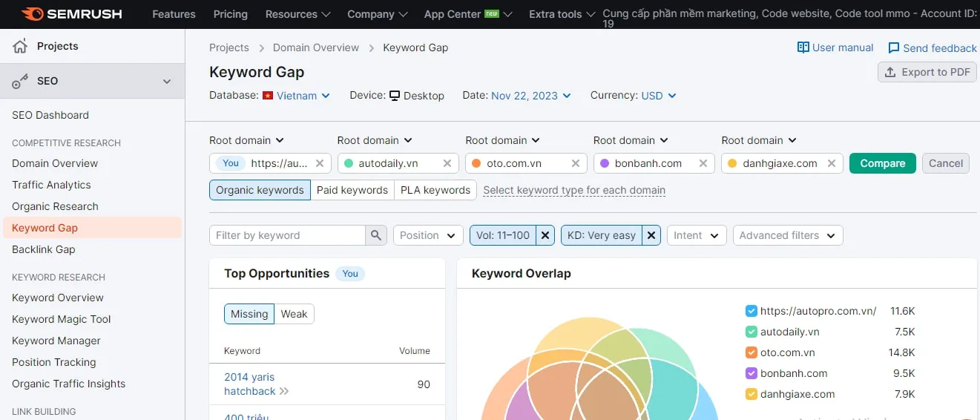This screenshot has height=420, width=980.
Task: Open the Position filter dropdown
Action: (428, 235)
